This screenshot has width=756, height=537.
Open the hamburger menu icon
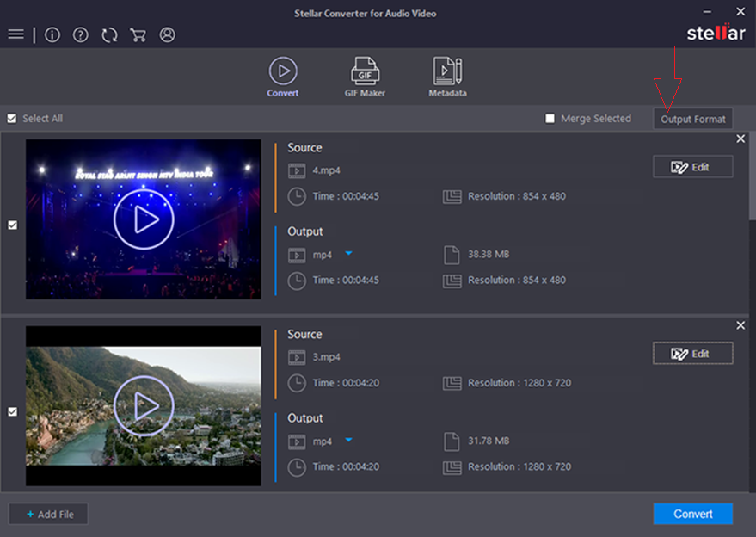point(15,34)
